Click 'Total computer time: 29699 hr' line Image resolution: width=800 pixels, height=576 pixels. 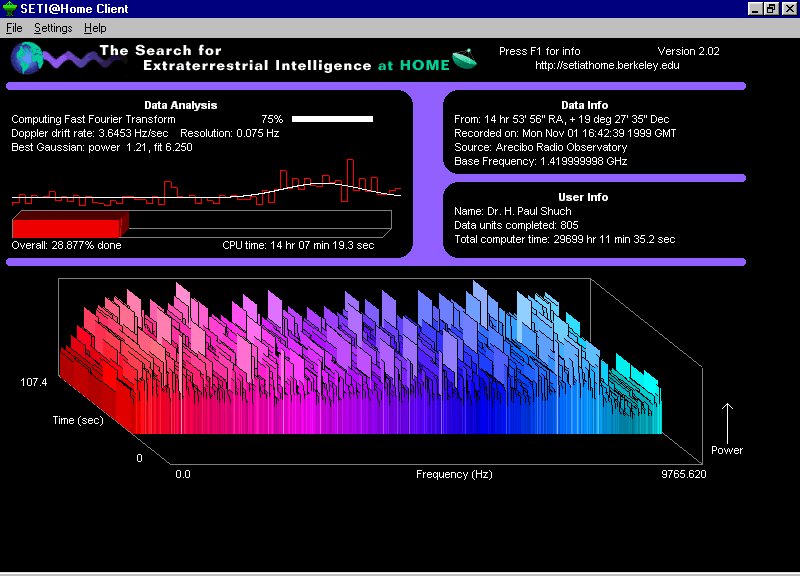point(564,239)
